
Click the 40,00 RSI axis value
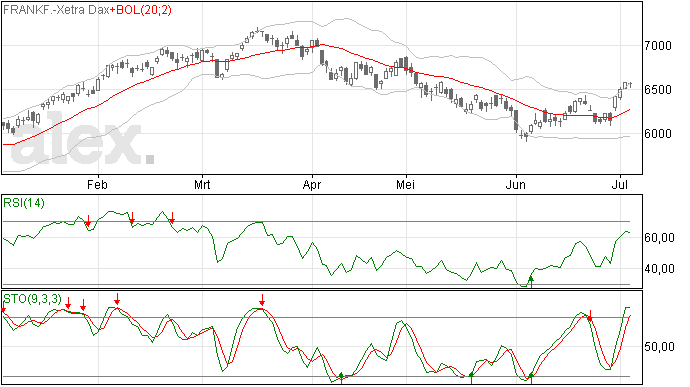[x=659, y=269]
